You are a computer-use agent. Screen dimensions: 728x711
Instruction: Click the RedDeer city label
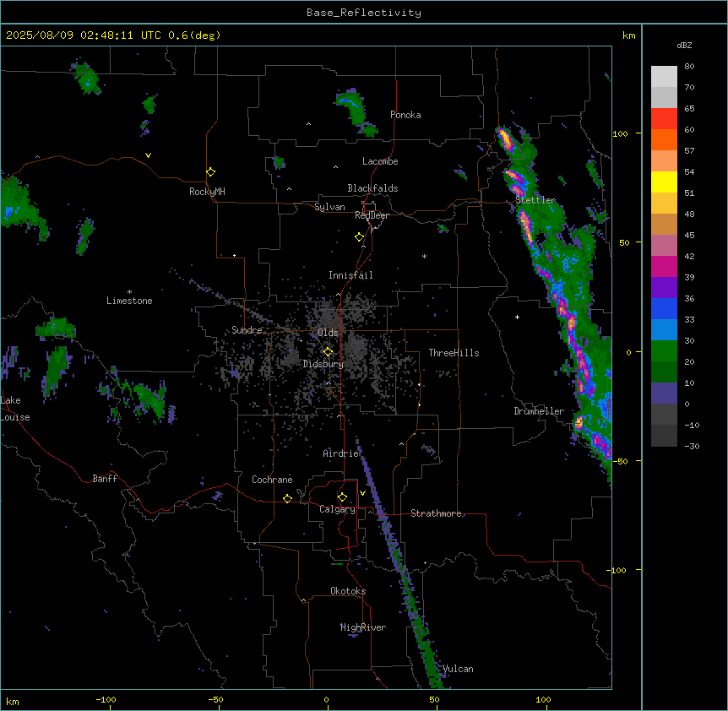(372, 215)
